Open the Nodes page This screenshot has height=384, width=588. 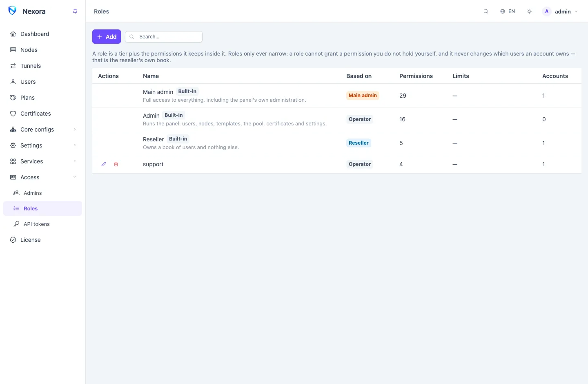[42, 50]
